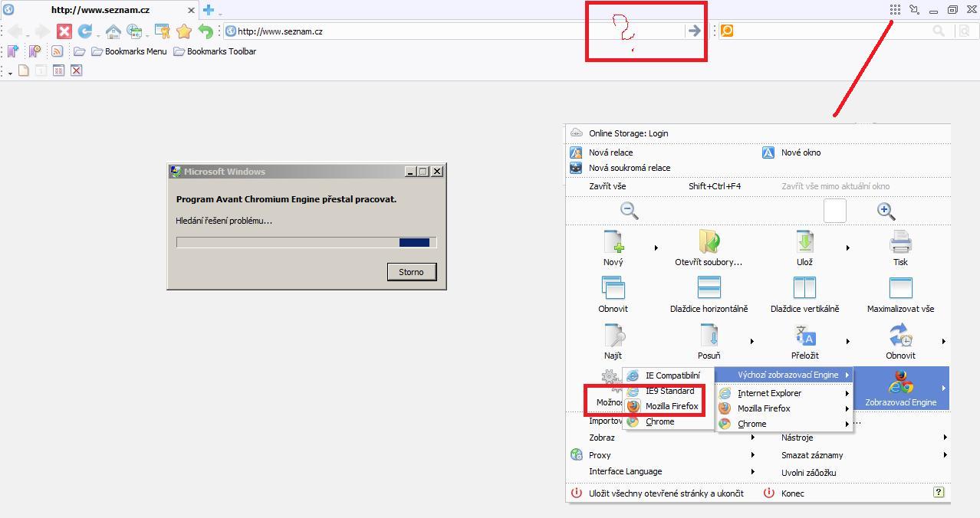
Task: Click the Zobrazovací Engine icon
Action: coord(901,382)
